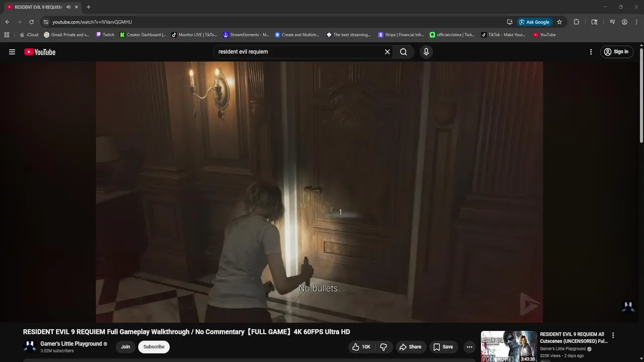
Task: Open the Gmail bookmark
Action: (66, 35)
